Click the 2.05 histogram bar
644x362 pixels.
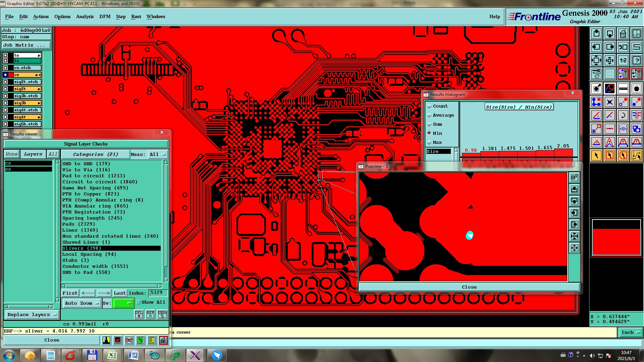(x=563, y=153)
